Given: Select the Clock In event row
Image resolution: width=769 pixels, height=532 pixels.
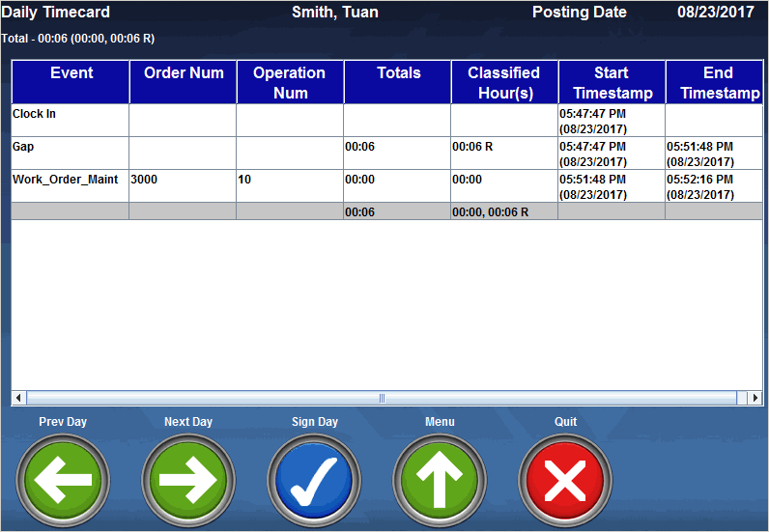Looking at the screenshot, I should 71,120.
